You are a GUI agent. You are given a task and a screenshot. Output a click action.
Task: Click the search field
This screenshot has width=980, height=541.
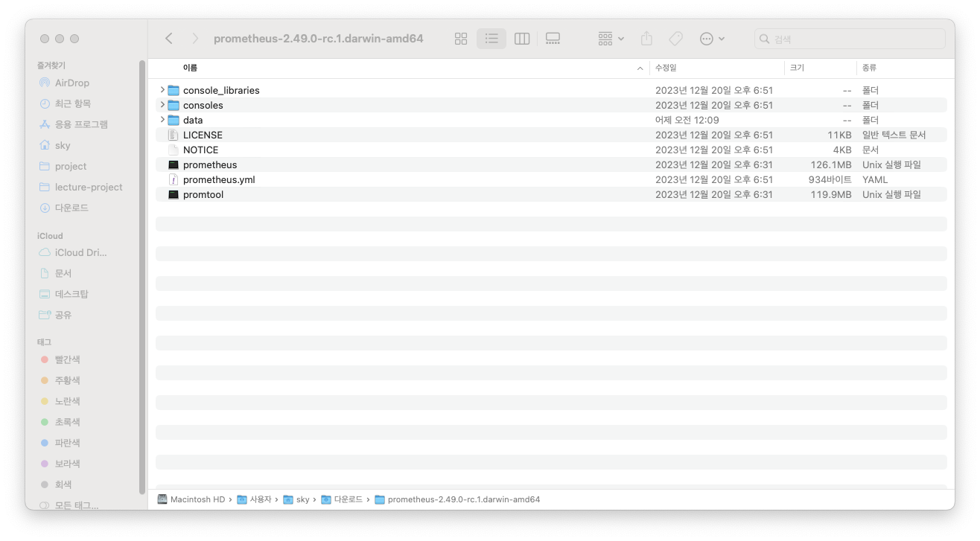850,39
